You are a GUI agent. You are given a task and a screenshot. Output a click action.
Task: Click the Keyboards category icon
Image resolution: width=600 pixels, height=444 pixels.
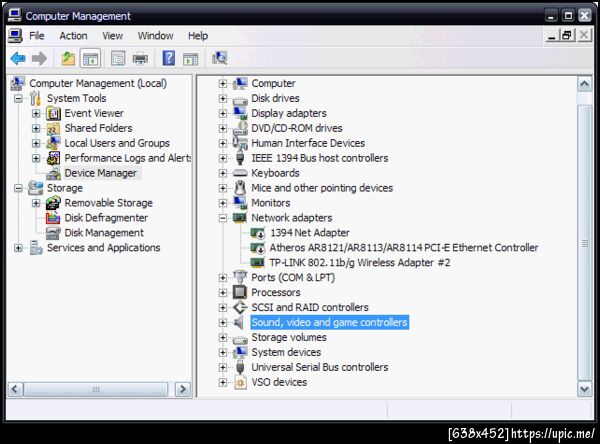pos(240,173)
